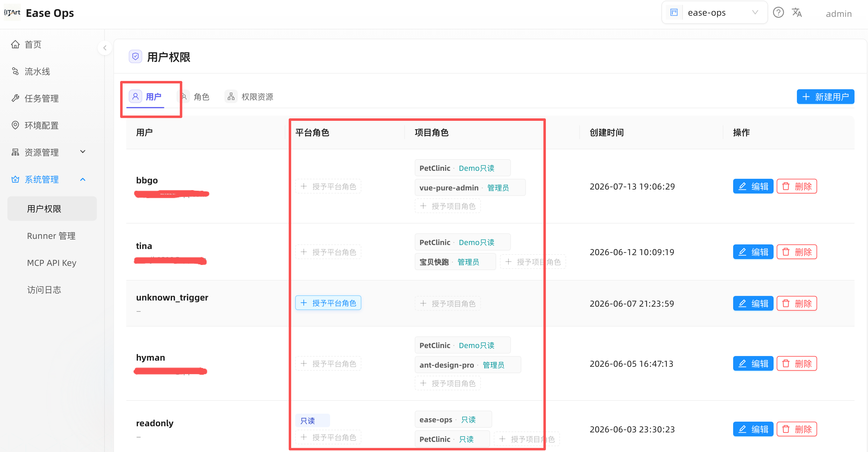This screenshot has height=452, width=868.
Task: Edit the bbgo user
Action: pyautogui.click(x=753, y=186)
